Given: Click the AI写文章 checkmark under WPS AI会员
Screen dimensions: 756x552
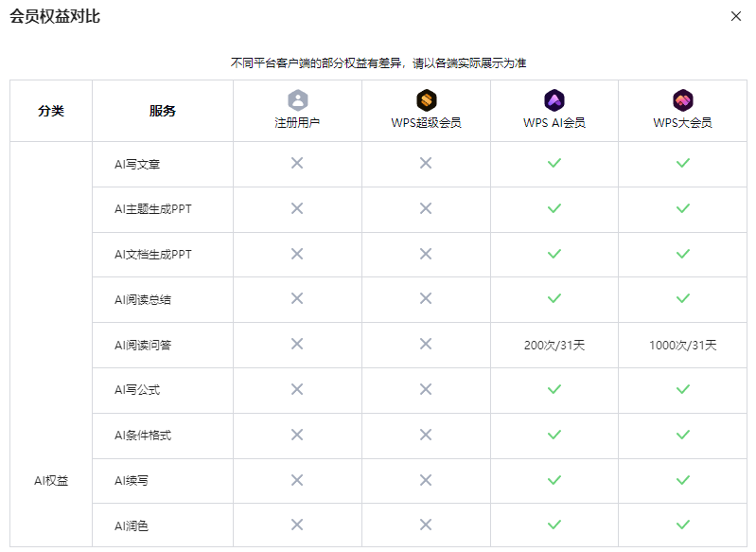Looking at the screenshot, I should (554, 164).
